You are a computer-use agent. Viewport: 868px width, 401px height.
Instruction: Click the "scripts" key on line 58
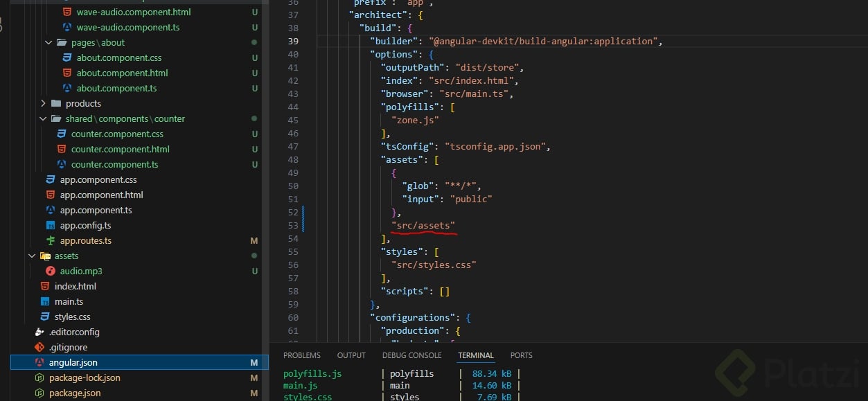tap(405, 291)
